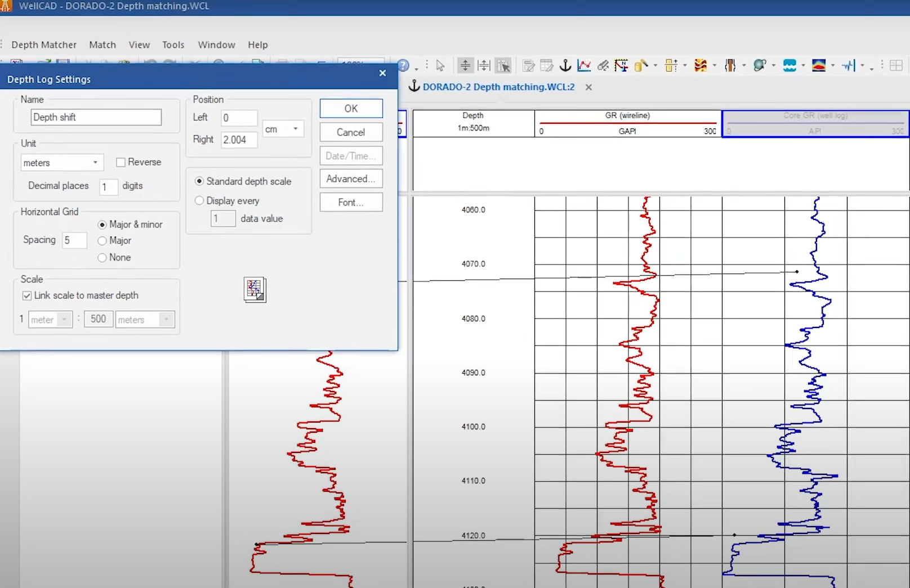Activate the selection cursor grid toolbar icon
910x588 pixels.
click(503, 66)
